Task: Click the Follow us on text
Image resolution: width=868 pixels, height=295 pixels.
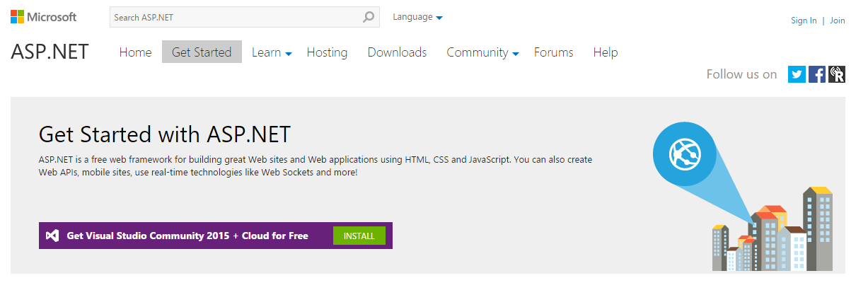Action: [x=741, y=74]
